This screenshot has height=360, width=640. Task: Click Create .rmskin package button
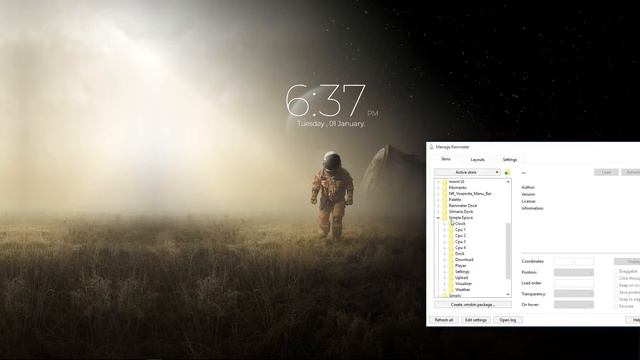[x=473, y=304]
